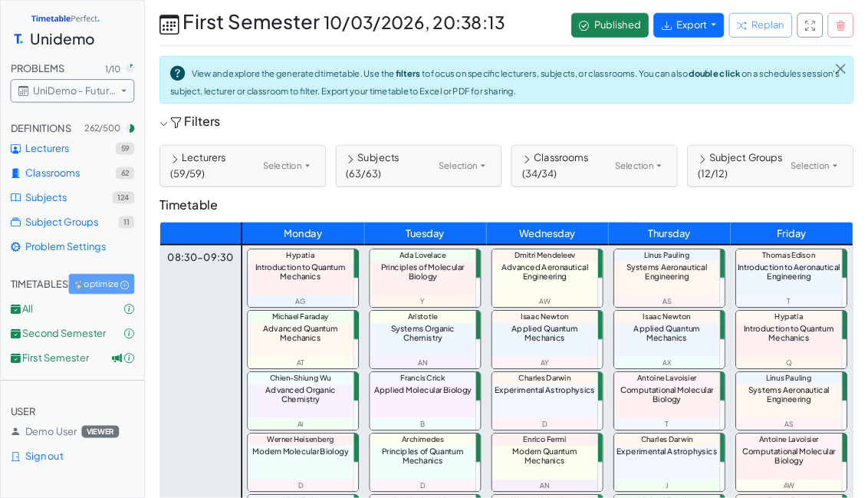
Task: Click info icon next to All timetable
Action: tap(129, 309)
